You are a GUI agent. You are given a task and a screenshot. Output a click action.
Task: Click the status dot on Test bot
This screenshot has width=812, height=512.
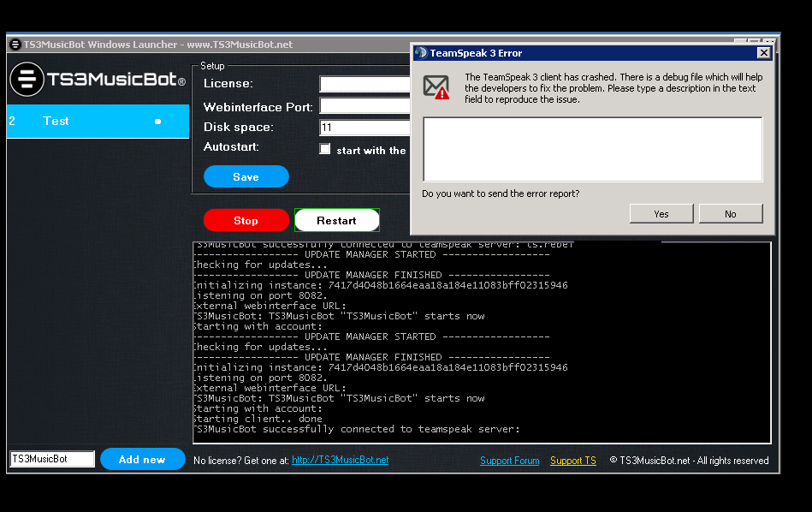tap(158, 122)
